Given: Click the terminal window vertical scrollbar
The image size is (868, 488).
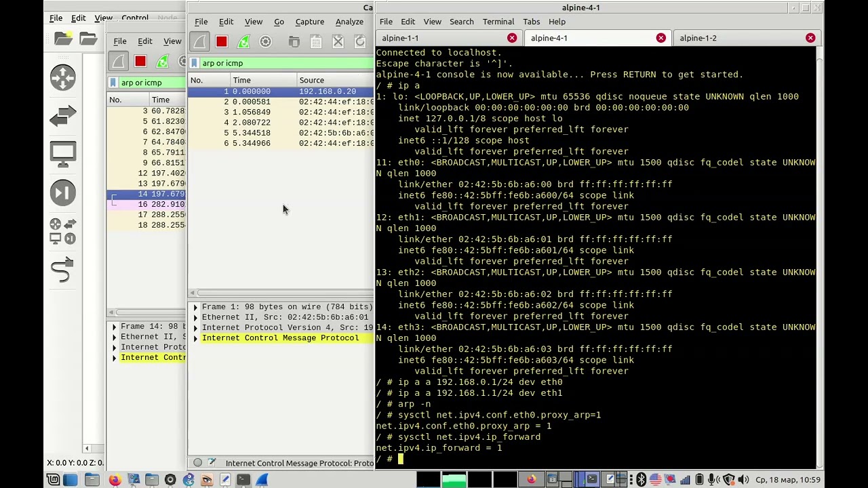Looking at the screenshot, I should [x=819, y=258].
